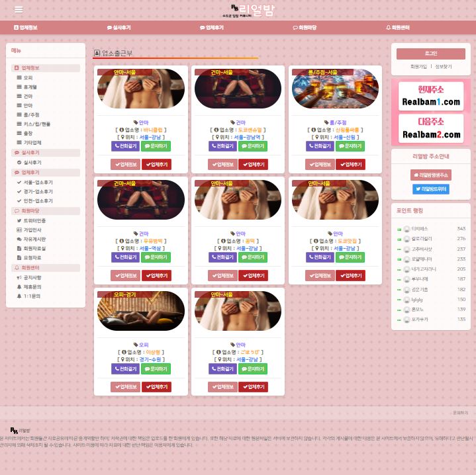Image resolution: width=476 pixels, height=475 pixels.
Task: Click the 343-point top user in 포인트 랭킹
Action: point(419,229)
